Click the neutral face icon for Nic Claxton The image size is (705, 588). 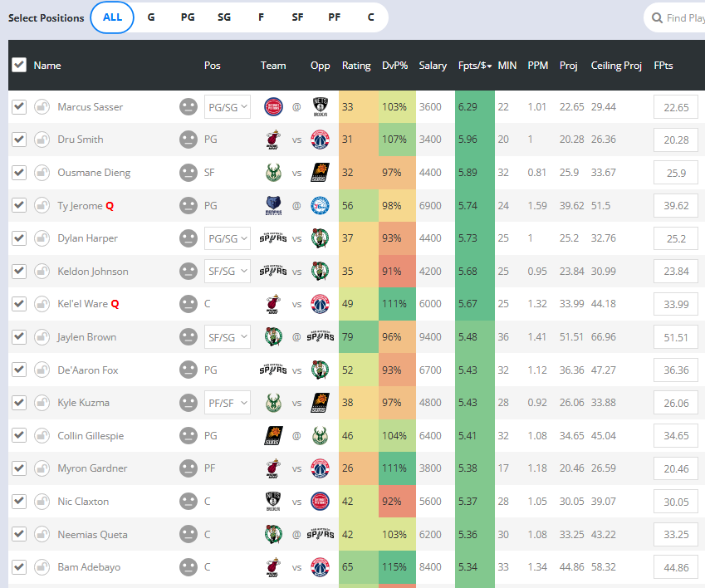(188, 502)
